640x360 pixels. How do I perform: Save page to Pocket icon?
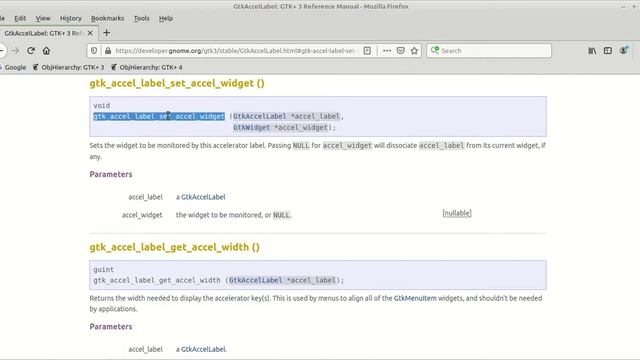[401, 51]
